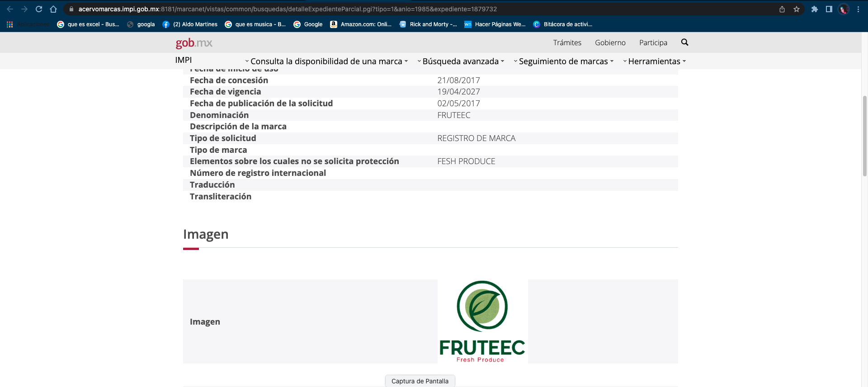Open the Trámites menu item
Viewport: 868px width, 387px height.
coord(567,42)
